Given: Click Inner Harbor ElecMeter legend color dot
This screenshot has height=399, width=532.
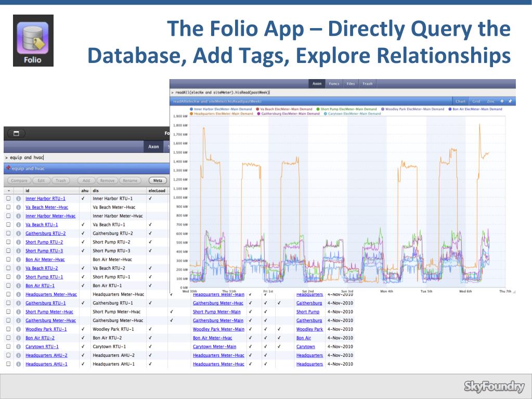Looking at the screenshot, I should point(191,109).
